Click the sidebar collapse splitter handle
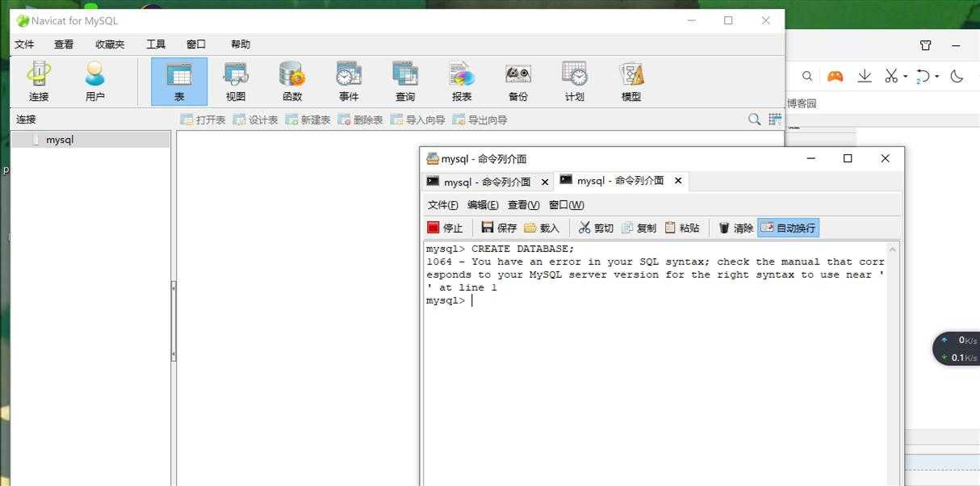The width and height of the screenshot is (980, 486). [174, 321]
